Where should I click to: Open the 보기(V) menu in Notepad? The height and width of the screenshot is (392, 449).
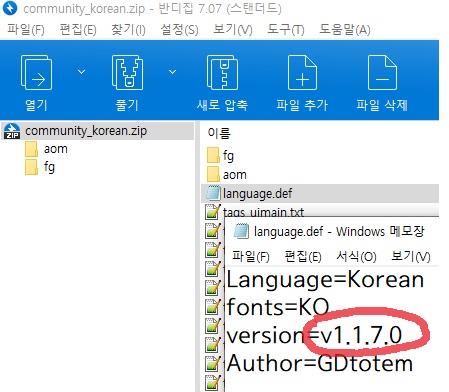coord(411,257)
